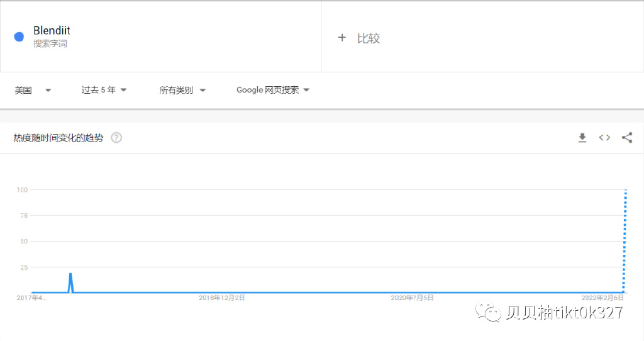The width and height of the screenshot is (644, 341).
Task: Click the 比较 compare button
Action: pos(369,38)
